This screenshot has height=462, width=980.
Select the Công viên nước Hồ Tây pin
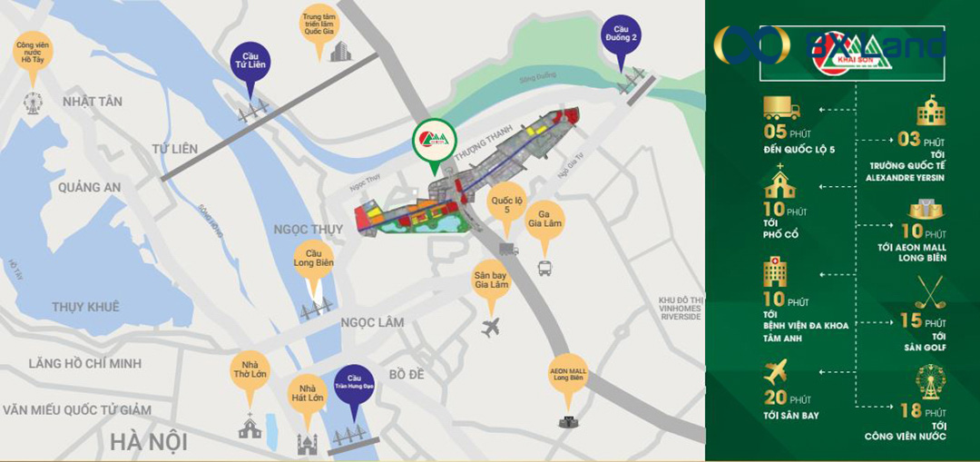coord(33,59)
